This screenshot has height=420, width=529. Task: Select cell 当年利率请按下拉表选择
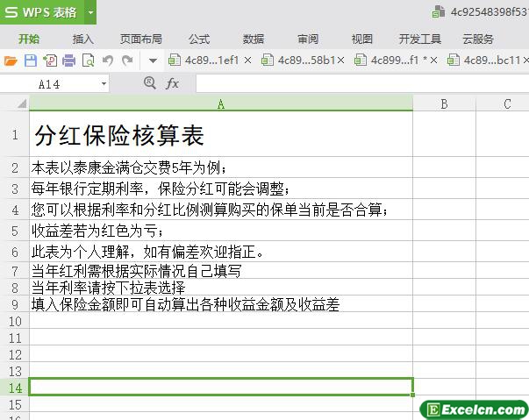click(221, 288)
